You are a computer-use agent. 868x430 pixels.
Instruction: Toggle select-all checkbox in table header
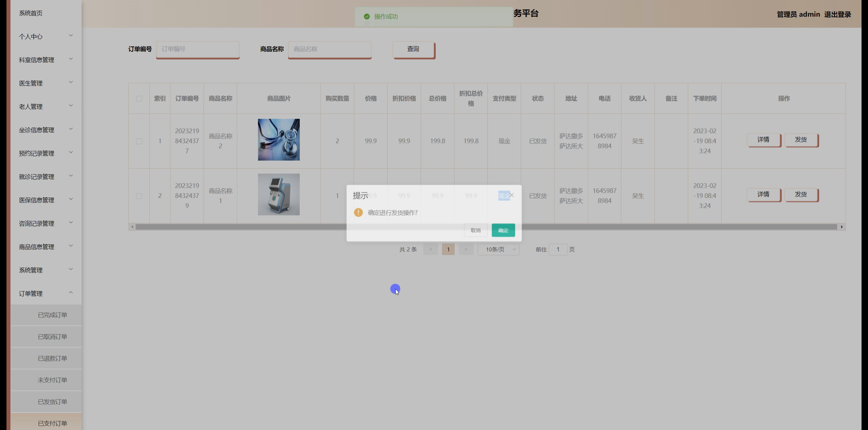click(139, 99)
